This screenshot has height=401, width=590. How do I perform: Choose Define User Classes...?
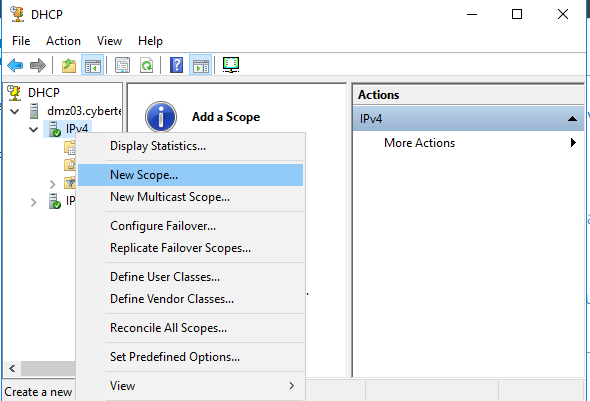[x=190, y=277]
